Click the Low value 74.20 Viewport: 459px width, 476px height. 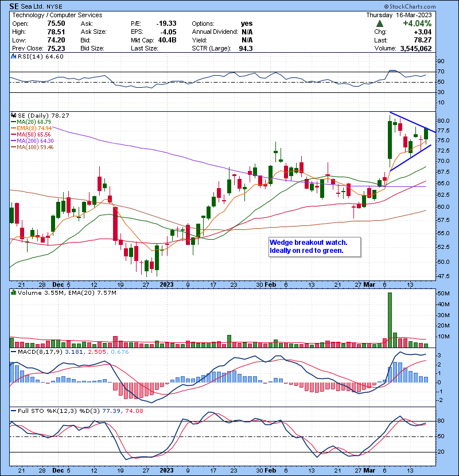coord(56,40)
